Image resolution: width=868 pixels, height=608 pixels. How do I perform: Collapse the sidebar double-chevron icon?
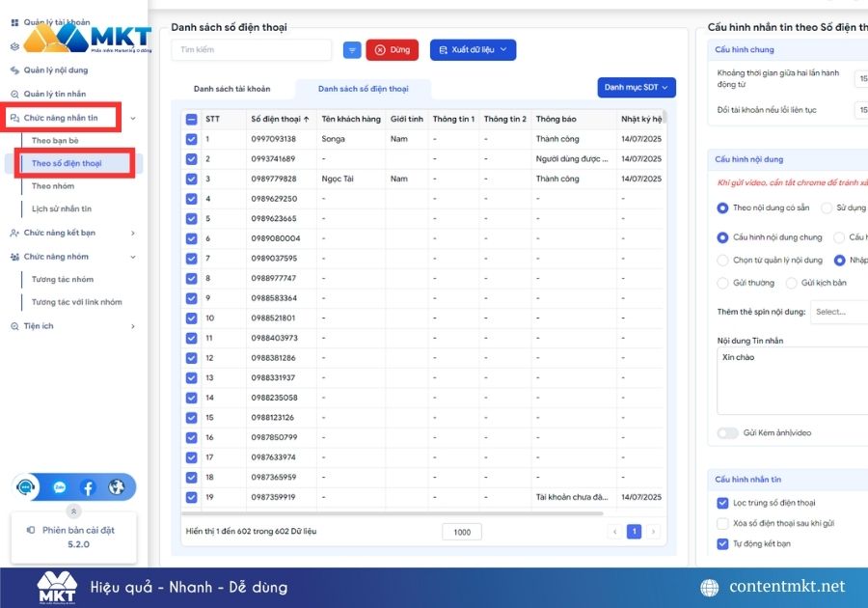coord(74,511)
